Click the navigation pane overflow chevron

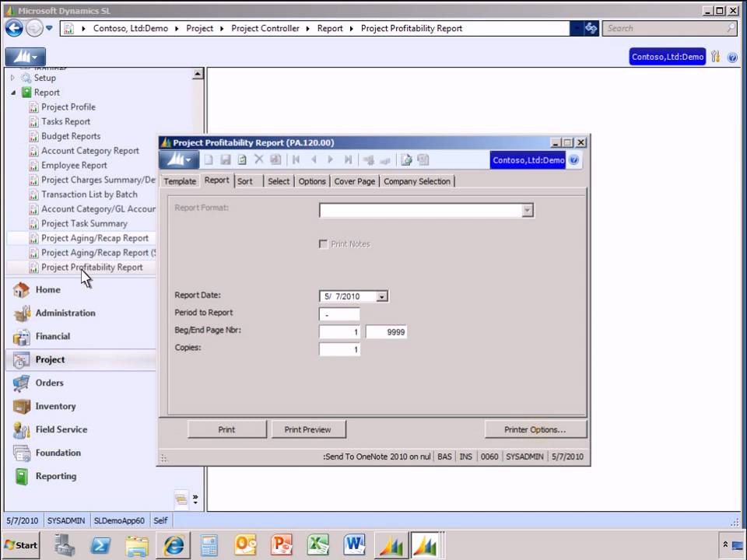(x=195, y=499)
